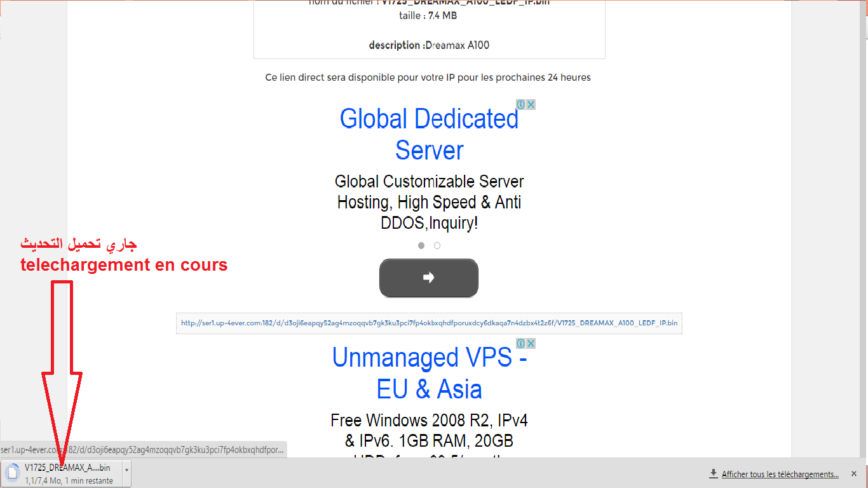This screenshot has height=488, width=868.
Task: Select the first ad carousel dot
Action: pos(421,245)
